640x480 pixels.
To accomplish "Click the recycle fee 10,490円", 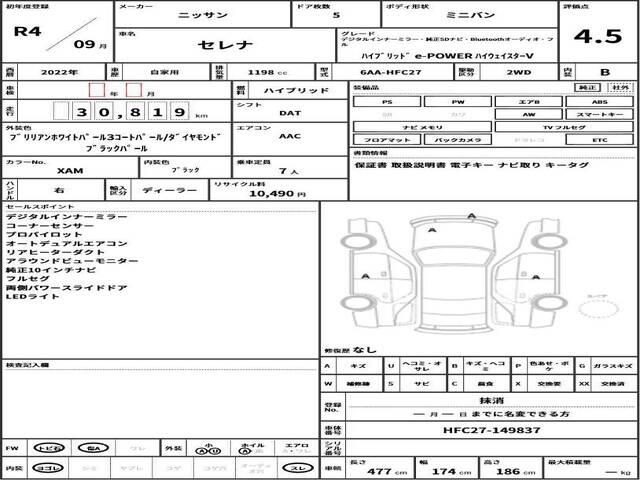I will tap(277, 194).
